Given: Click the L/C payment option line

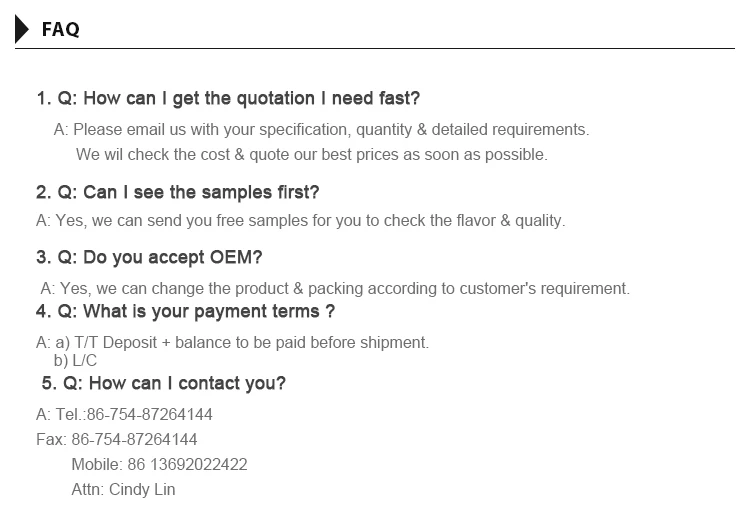Looking at the screenshot, I should click(x=75, y=360).
